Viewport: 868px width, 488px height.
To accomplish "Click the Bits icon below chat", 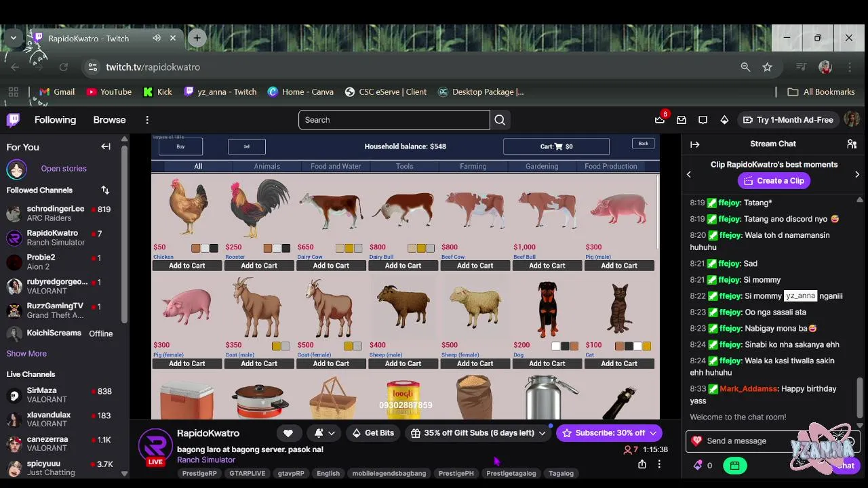I will click(698, 466).
